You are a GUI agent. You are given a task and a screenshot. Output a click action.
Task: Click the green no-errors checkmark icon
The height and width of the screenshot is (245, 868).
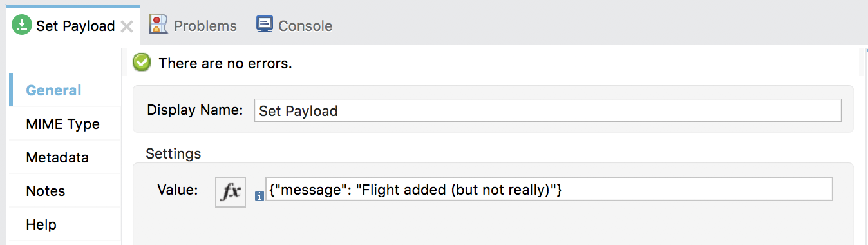click(142, 63)
